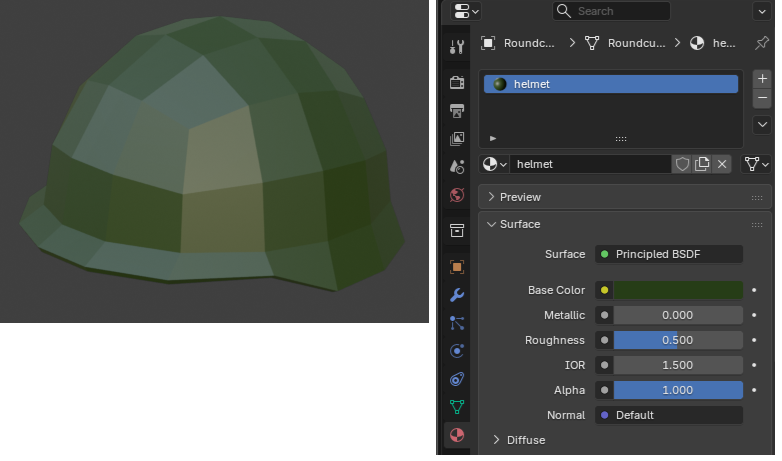The width and height of the screenshot is (782, 461).
Task: Switch to Modifiers wrench tab
Action: pyautogui.click(x=457, y=295)
